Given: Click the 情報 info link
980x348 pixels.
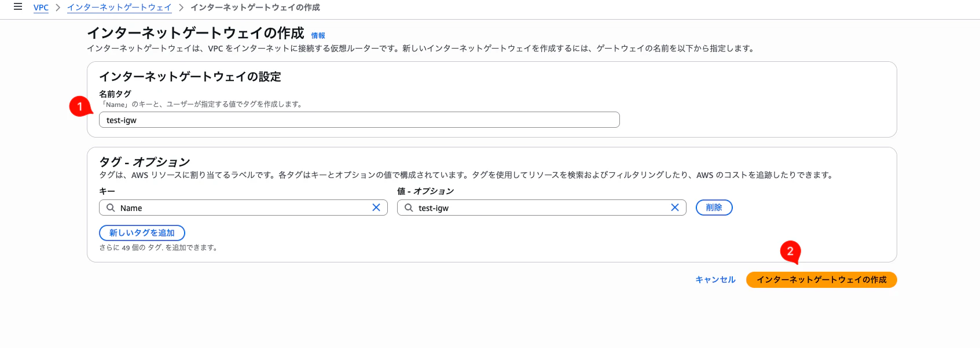Looking at the screenshot, I should tap(318, 36).
